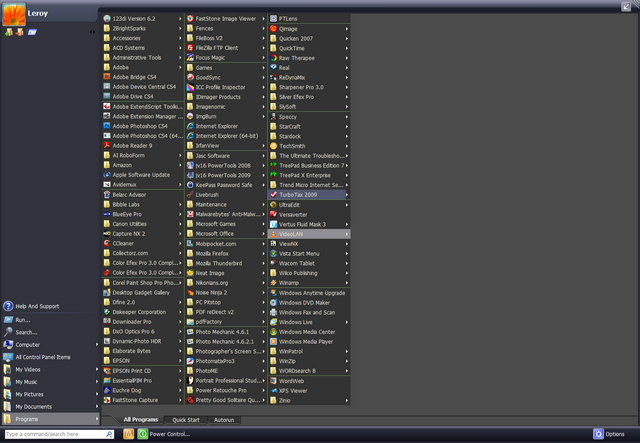This screenshot has height=443, width=640.
Task: Open the My Documents entry
Action: pos(50,406)
